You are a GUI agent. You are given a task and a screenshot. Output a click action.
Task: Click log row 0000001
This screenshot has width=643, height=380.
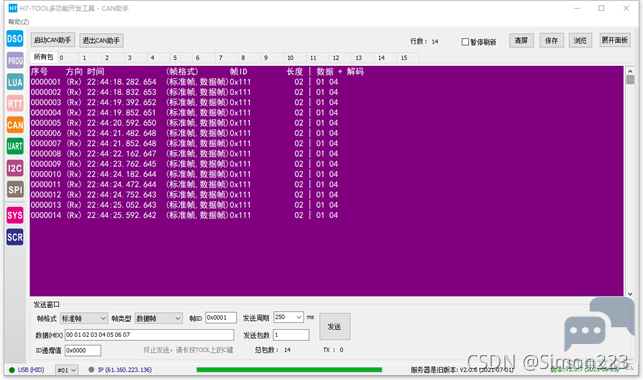pyautogui.click(x=184, y=82)
